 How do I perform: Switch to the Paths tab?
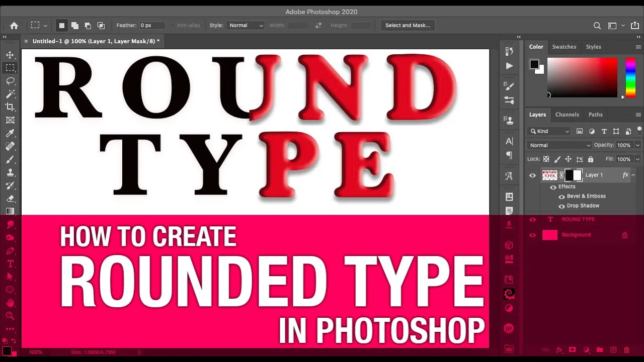[595, 115]
